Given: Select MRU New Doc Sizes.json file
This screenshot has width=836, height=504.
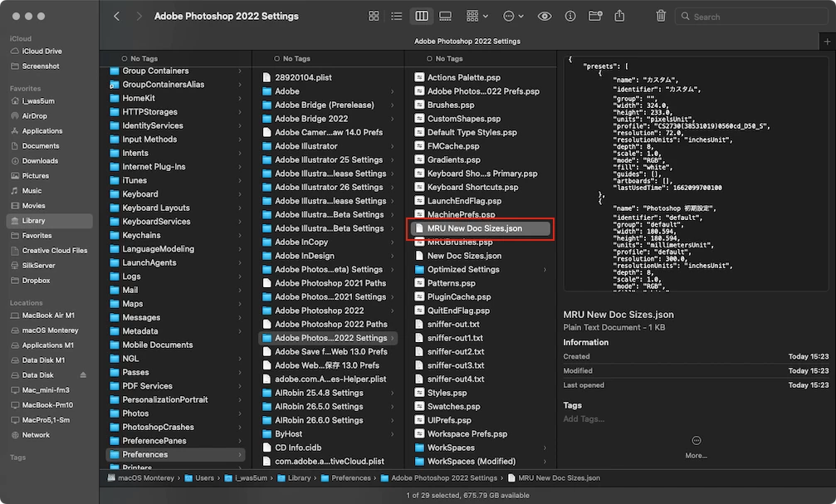Looking at the screenshot, I should point(481,228).
